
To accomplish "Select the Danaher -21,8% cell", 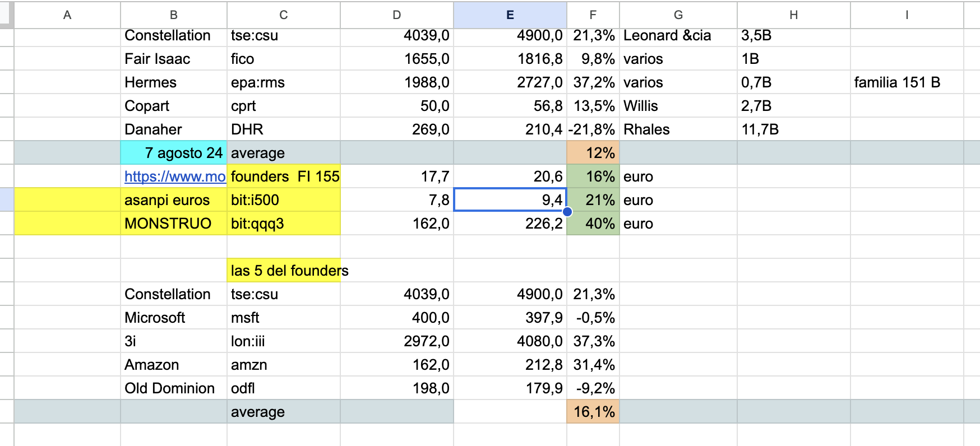I will pos(593,129).
